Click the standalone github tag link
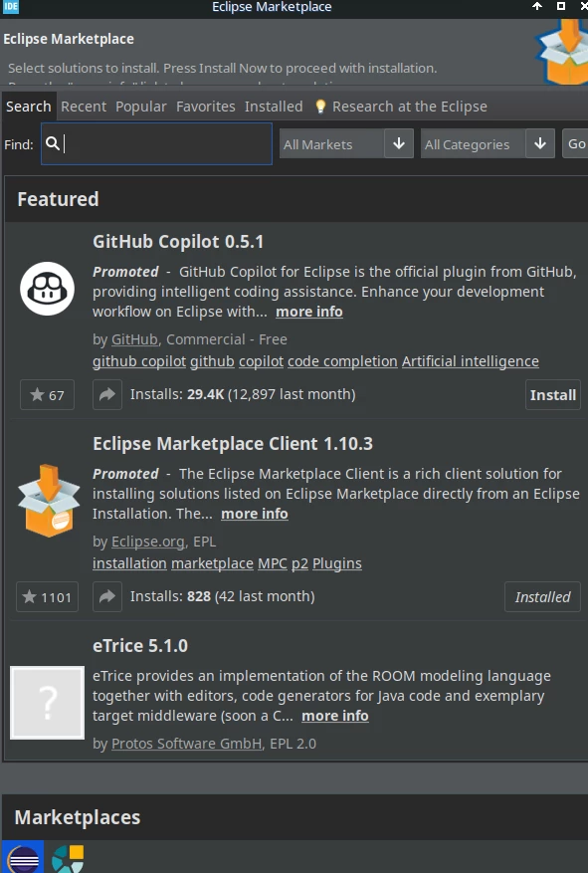 212,361
